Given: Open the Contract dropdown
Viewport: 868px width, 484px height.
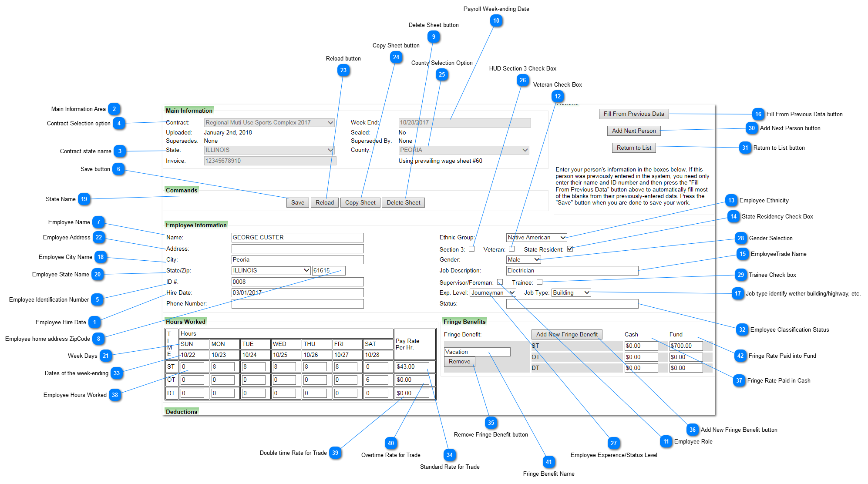Looking at the screenshot, I should pyautogui.click(x=269, y=123).
